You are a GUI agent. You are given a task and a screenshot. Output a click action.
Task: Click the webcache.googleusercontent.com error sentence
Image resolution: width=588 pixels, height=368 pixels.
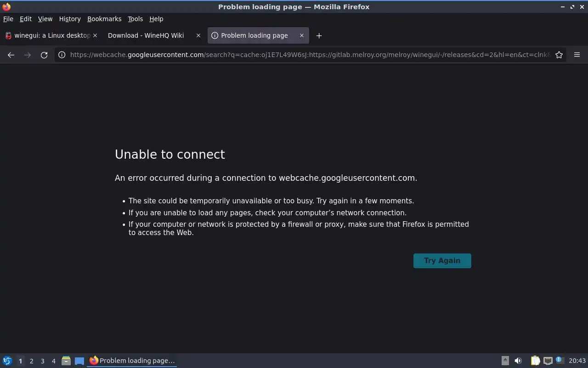pos(266,178)
